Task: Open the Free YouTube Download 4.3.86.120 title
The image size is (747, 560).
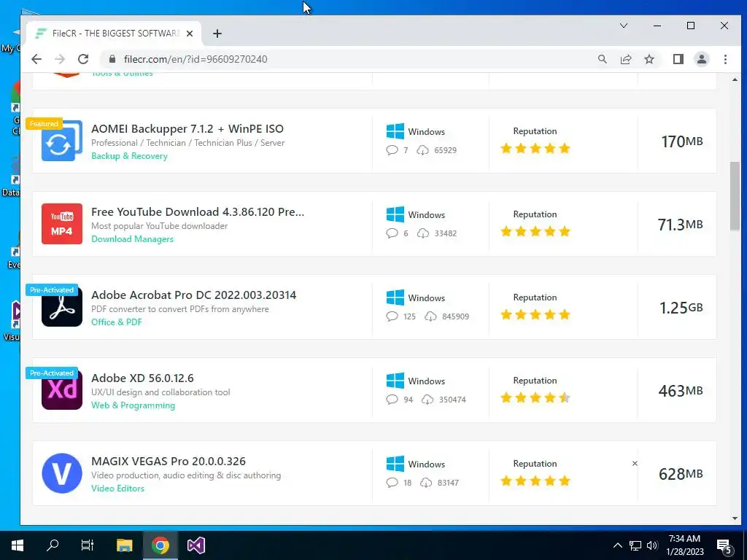Action: click(198, 212)
